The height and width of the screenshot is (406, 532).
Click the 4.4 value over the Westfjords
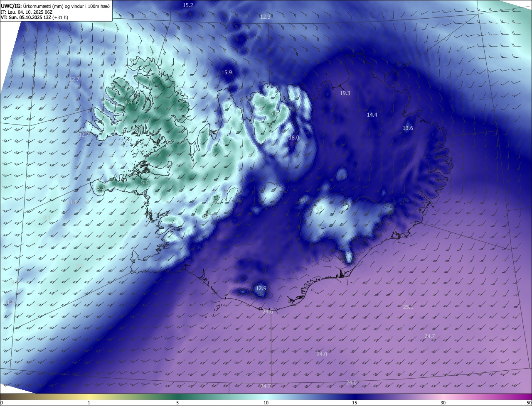(128, 102)
